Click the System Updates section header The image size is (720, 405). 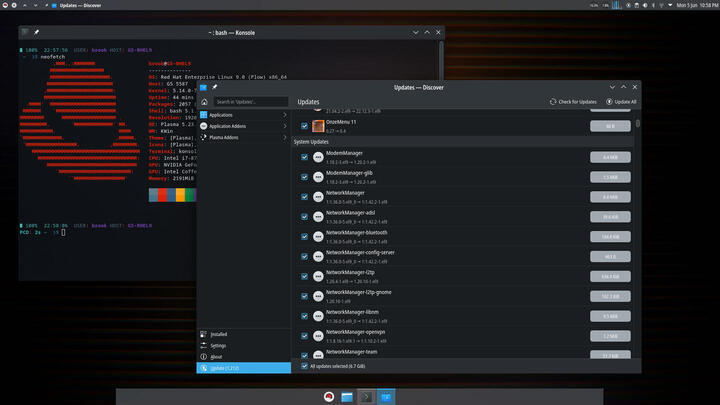pyautogui.click(x=463, y=142)
